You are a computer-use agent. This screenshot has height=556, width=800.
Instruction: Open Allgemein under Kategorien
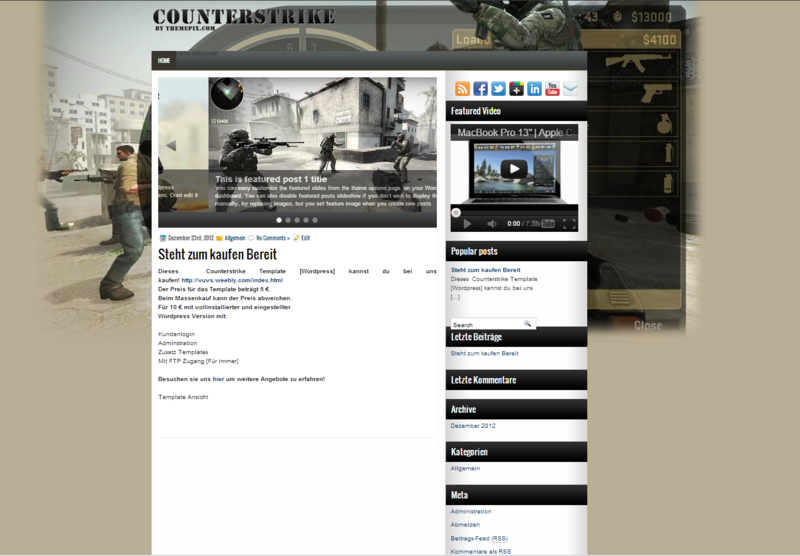pos(465,468)
